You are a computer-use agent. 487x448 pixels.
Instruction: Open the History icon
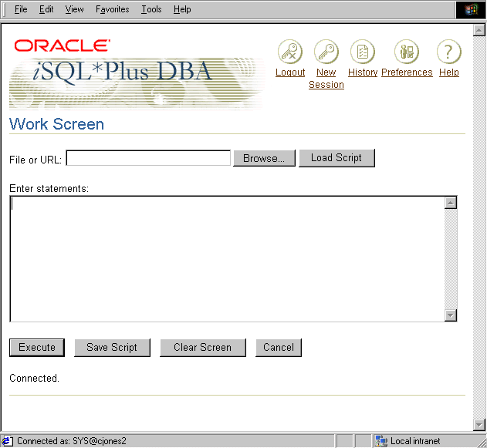[362, 52]
